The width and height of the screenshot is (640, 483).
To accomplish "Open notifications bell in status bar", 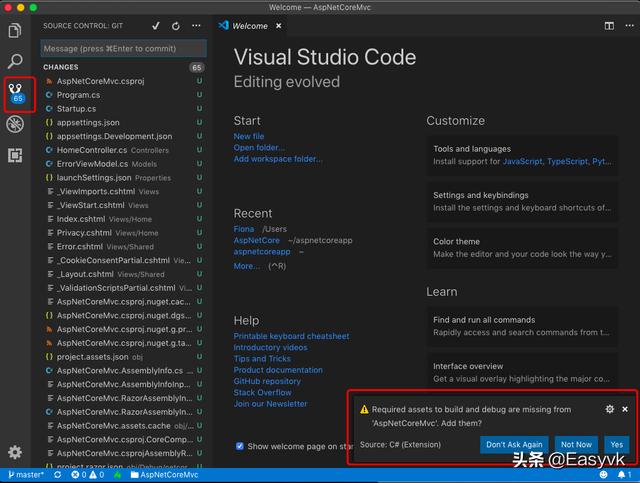I will pyautogui.click(x=624, y=474).
